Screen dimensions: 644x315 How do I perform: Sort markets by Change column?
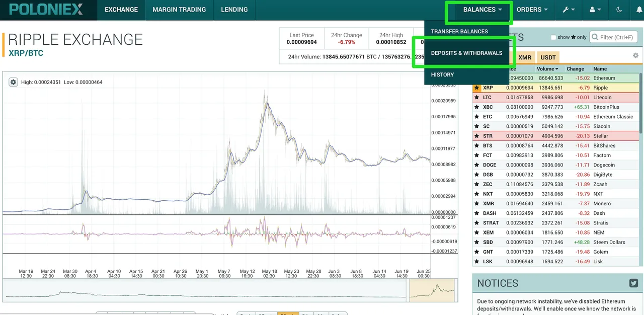[x=575, y=69]
